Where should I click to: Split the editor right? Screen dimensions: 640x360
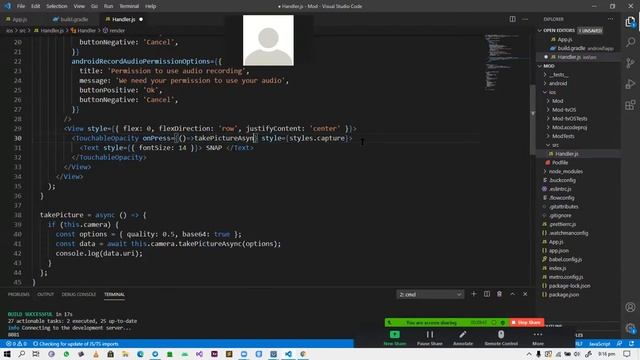pos(512,19)
